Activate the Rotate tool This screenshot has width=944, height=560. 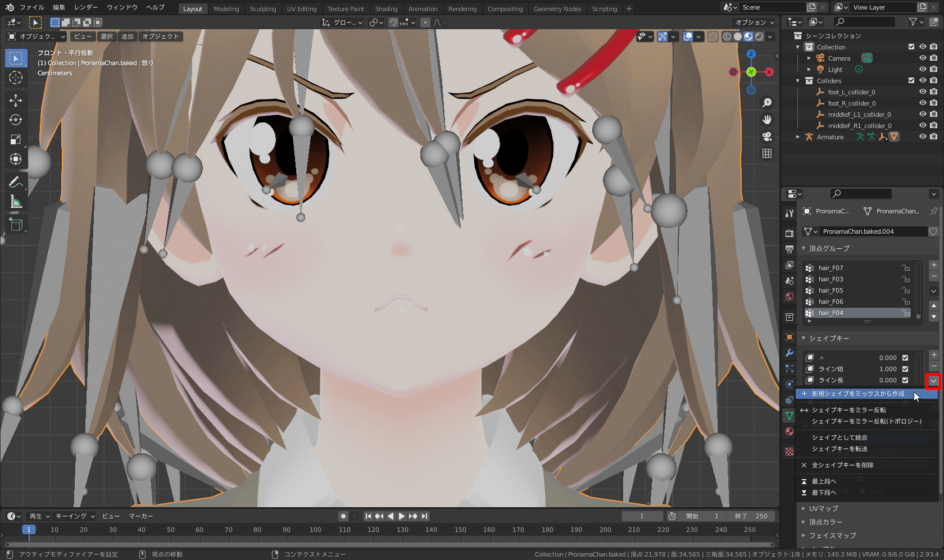[x=16, y=120]
